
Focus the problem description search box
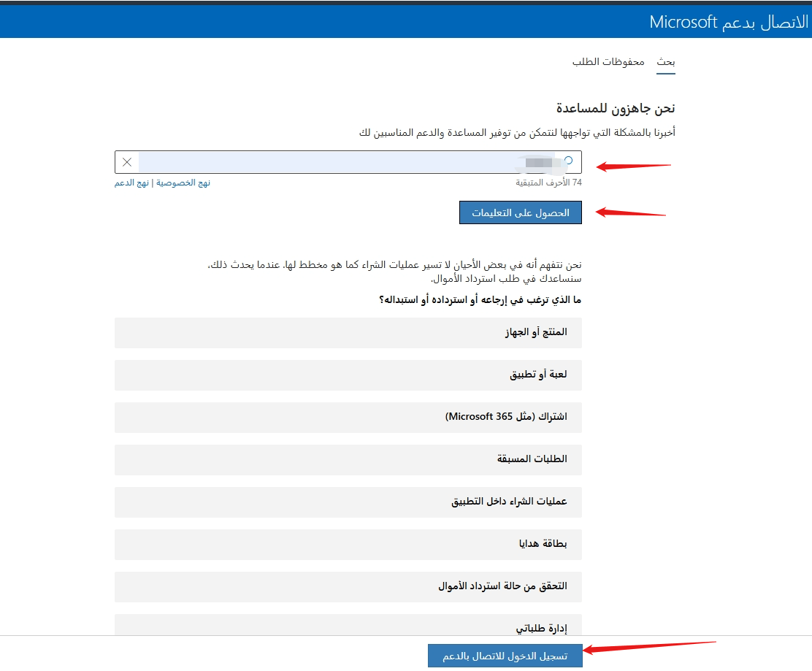pos(348,162)
